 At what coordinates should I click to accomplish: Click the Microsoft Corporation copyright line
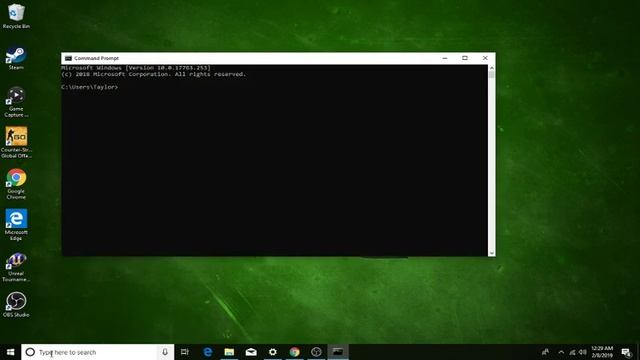[153, 74]
